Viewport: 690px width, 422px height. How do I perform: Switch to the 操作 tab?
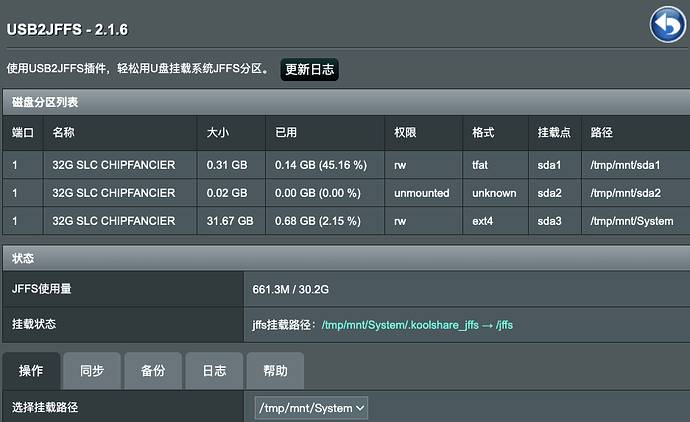click(31, 371)
